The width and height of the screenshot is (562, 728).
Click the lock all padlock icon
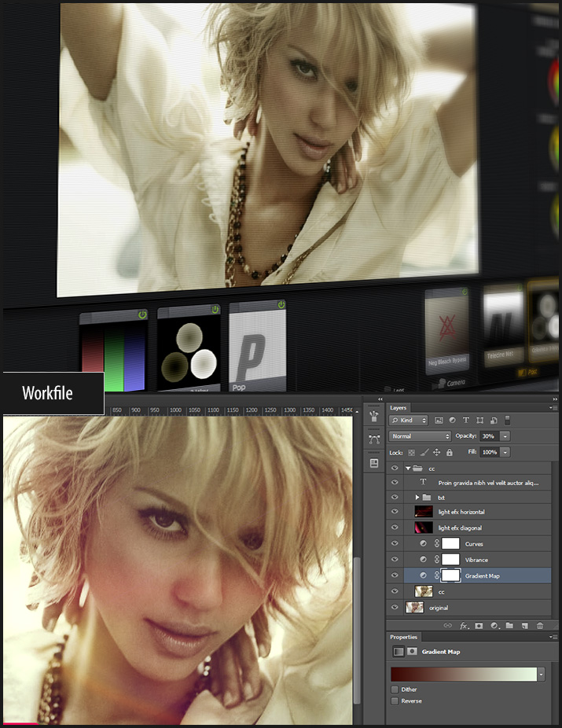(450, 453)
